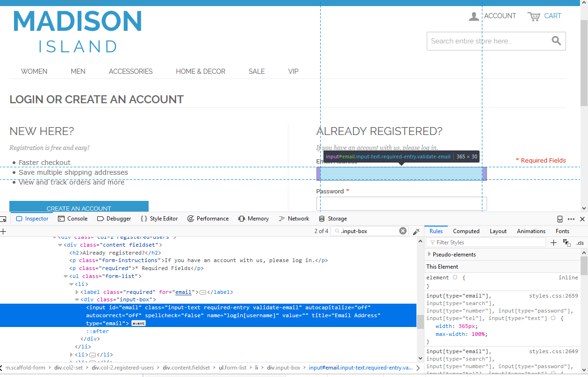Open the Accessories navigation link
588x377 pixels.
(130, 71)
